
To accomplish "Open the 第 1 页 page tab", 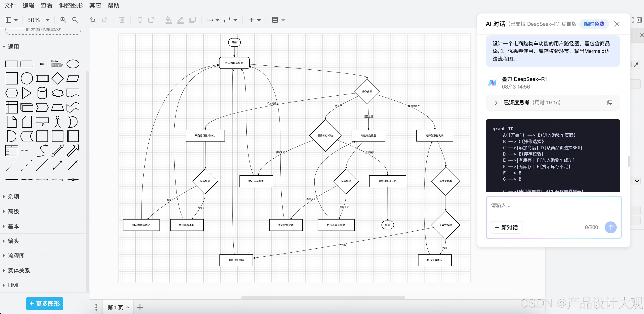I will 116,307.
